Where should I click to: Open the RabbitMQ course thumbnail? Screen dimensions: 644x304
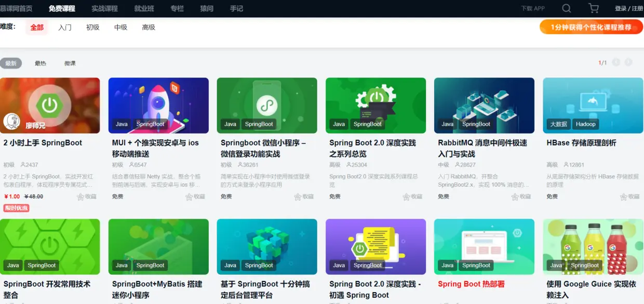[x=484, y=105]
